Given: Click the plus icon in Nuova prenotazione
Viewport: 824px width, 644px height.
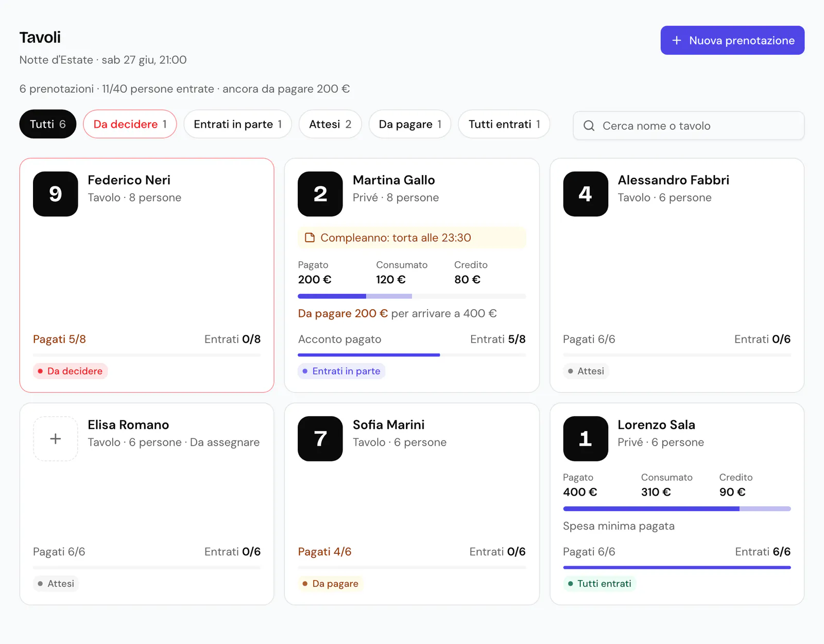Looking at the screenshot, I should click(x=677, y=40).
